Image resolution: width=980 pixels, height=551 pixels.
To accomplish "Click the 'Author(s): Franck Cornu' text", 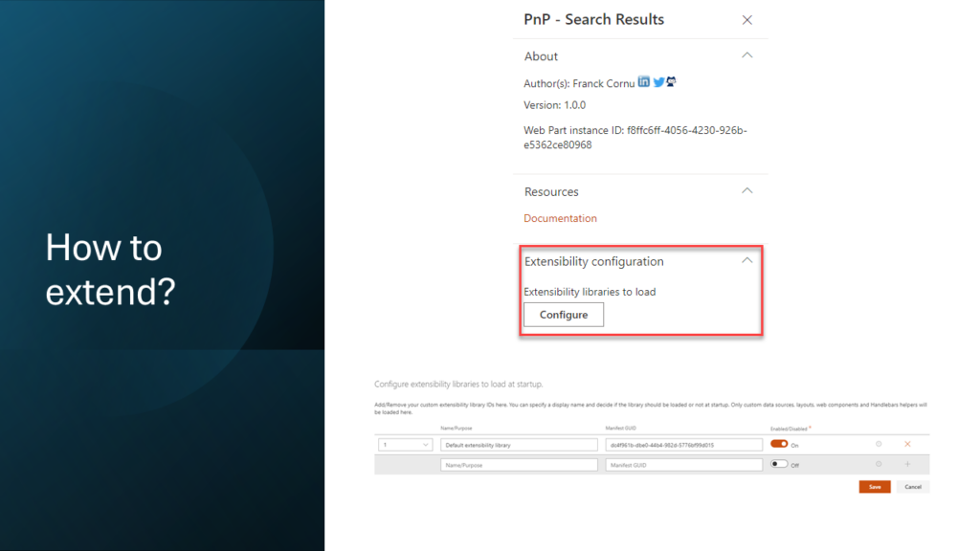I will tap(579, 83).
